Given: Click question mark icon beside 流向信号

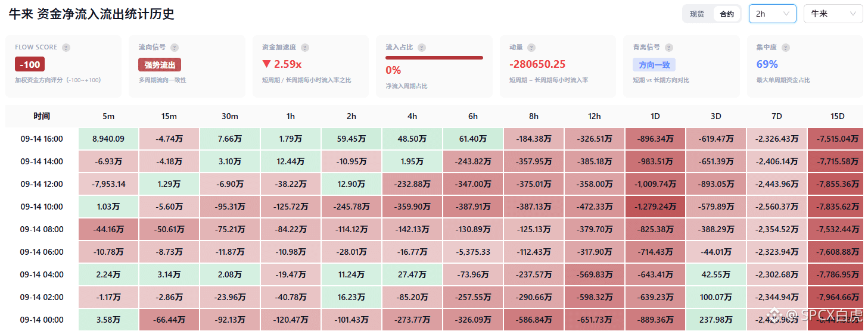Looking at the screenshot, I should 175,48.
